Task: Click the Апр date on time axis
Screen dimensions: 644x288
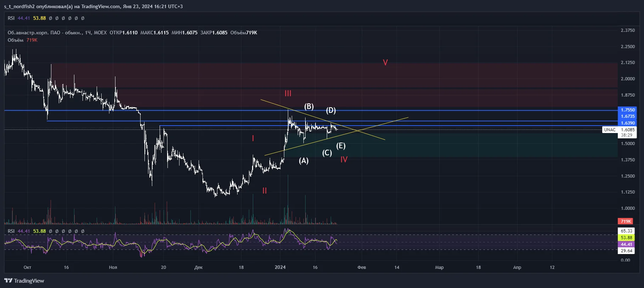Action: (517, 267)
